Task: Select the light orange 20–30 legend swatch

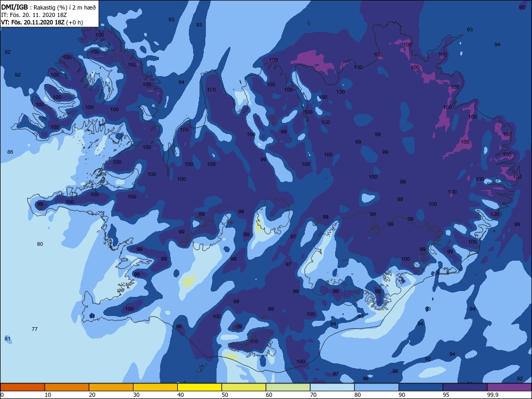Action: [111, 387]
